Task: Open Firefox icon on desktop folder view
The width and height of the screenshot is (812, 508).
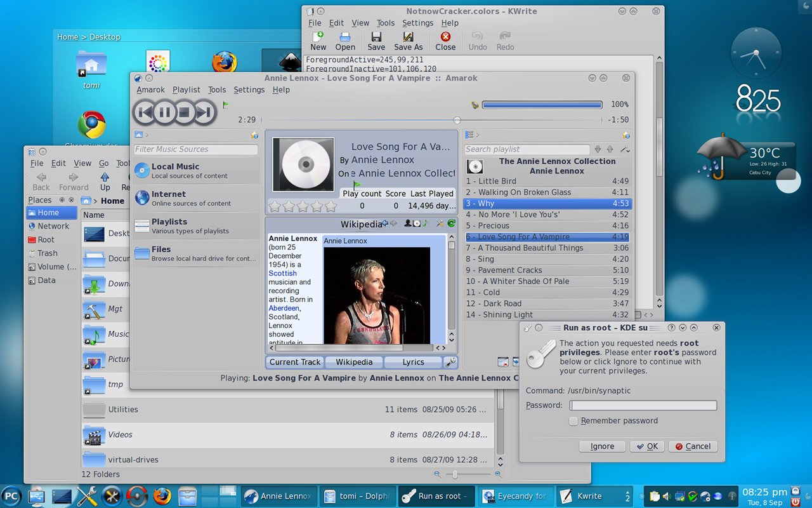Action: [x=225, y=63]
